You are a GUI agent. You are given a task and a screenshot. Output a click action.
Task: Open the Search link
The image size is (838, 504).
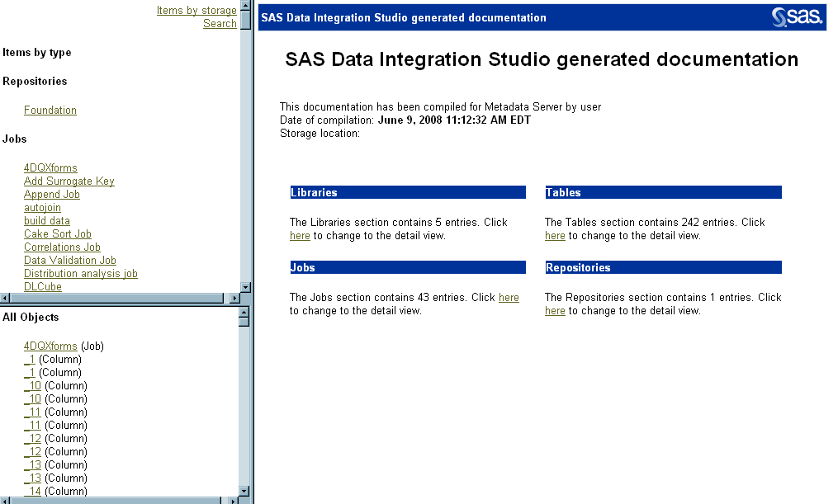coord(220,24)
